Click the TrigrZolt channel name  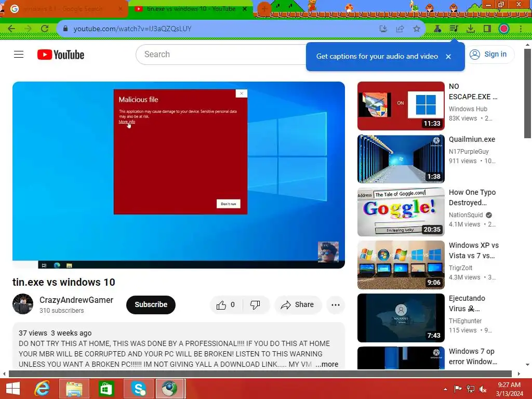pyautogui.click(x=461, y=268)
